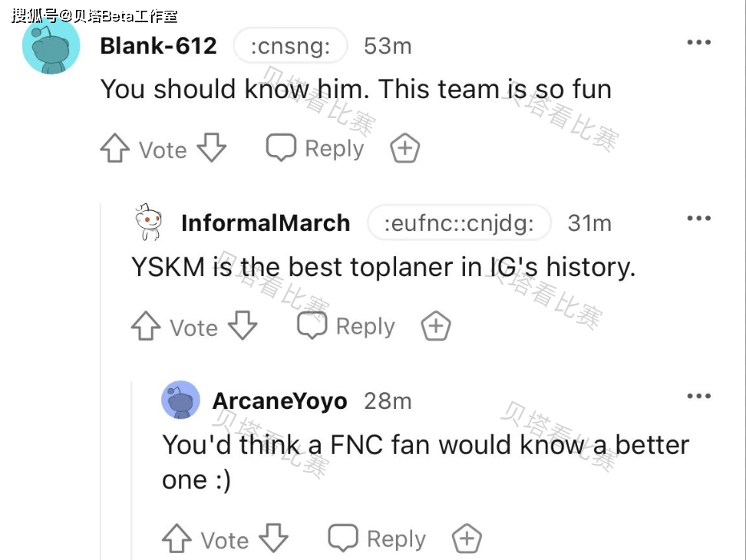Viewport: 746px width, 560px height.
Task: Downvote Blank-612's comment
Action: pos(212,149)
